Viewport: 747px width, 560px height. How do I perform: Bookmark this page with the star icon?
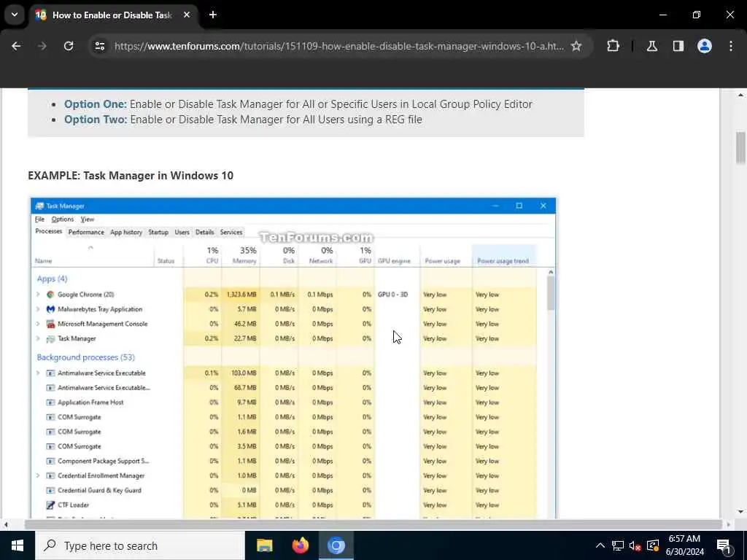point(576,46)
